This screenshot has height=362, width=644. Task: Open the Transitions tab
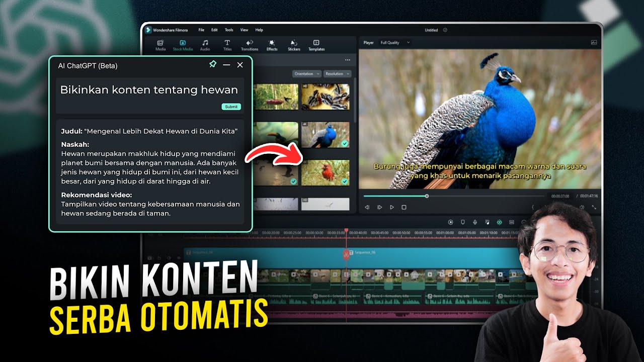[250, 45]
